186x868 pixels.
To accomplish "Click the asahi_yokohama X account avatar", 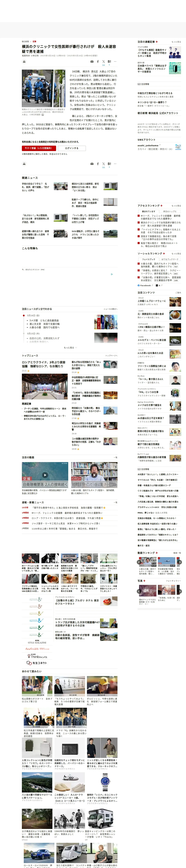I will (178, 147).
